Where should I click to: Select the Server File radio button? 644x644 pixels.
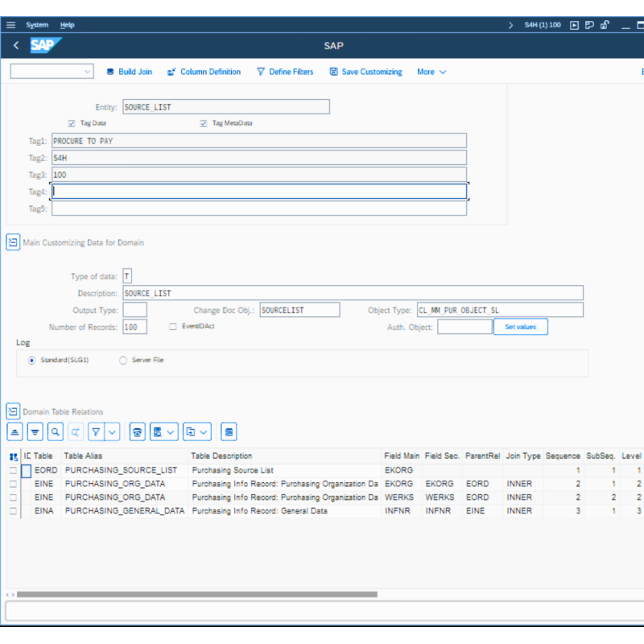point(122,360)
